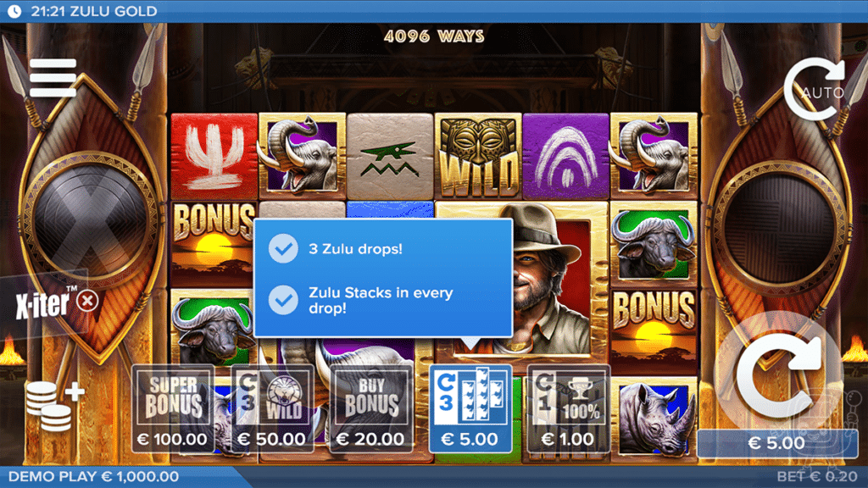Click the clock icon in top bar

(14, 11)
